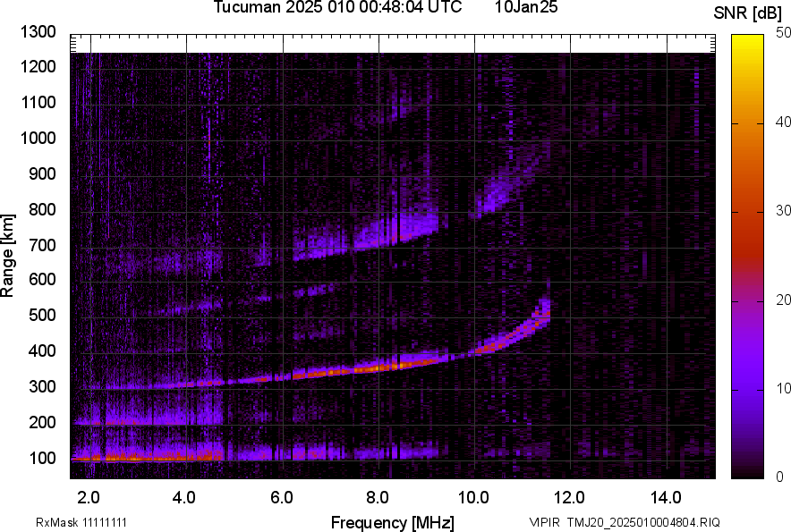Click the 1300 km range tick label

pyautogui.click(x=38, y=33)
